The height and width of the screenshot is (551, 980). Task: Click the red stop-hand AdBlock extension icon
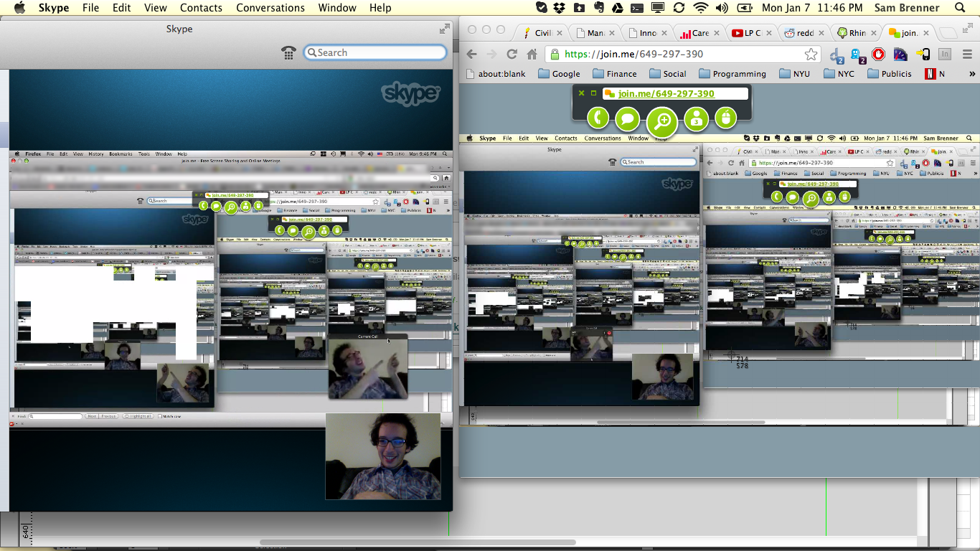(x=879, y=55)
